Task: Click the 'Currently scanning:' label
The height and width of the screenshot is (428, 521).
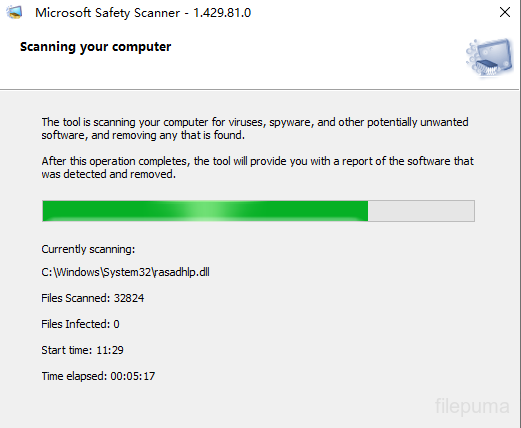Action: (88, 249)
